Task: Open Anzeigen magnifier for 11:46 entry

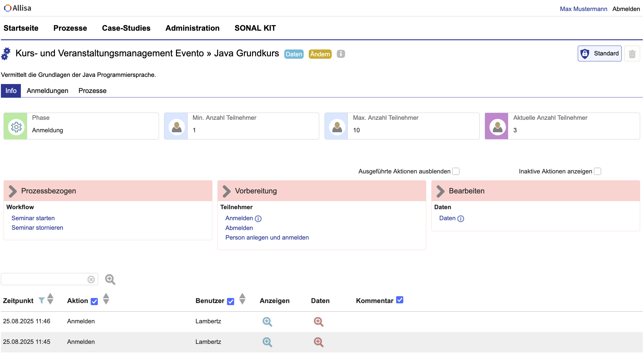Action: click(267, 322)
